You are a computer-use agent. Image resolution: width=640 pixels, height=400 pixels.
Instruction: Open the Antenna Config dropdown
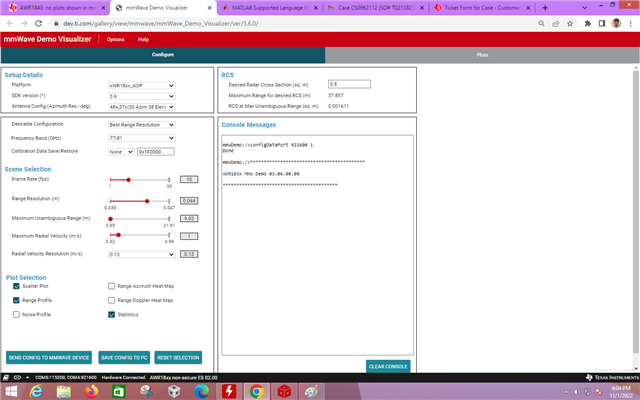(x=142, y=107)
